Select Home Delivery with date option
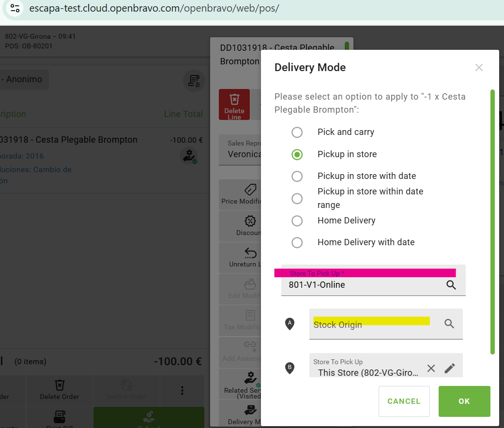Viewport: 504px width, 428px height. 297,242
